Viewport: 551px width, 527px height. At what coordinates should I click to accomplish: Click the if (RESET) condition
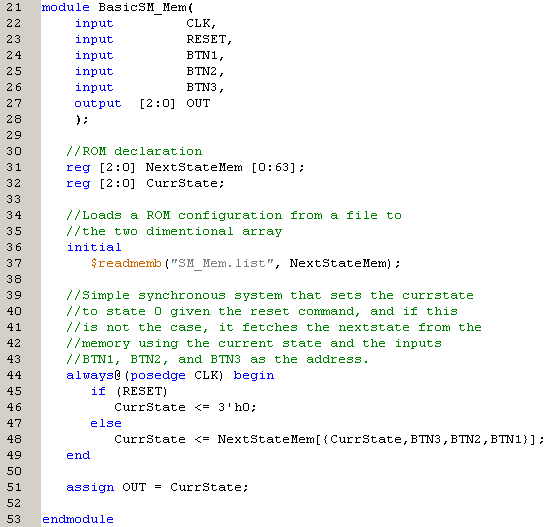[x=129, y=391]
